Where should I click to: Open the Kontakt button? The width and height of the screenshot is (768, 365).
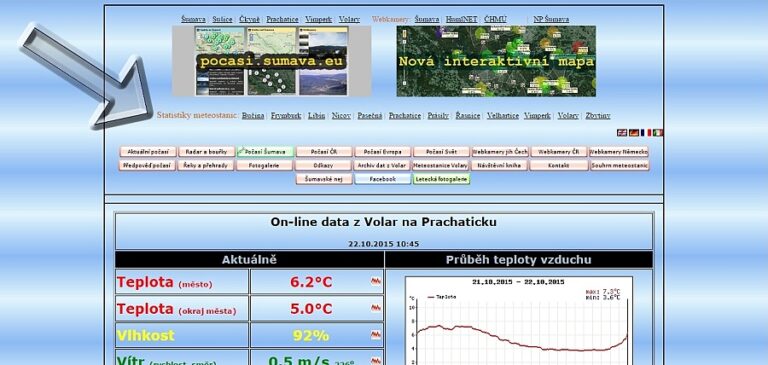click(559, 166)
